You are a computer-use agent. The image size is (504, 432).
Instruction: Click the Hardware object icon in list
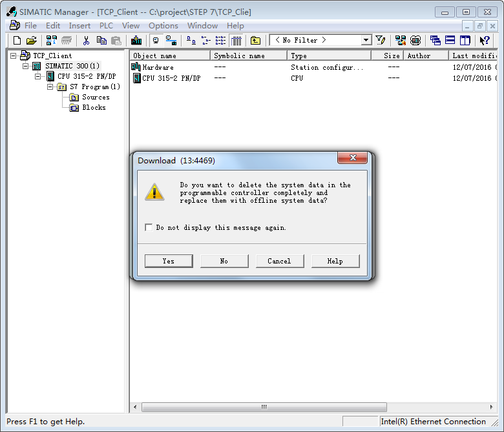pos(136,67)
